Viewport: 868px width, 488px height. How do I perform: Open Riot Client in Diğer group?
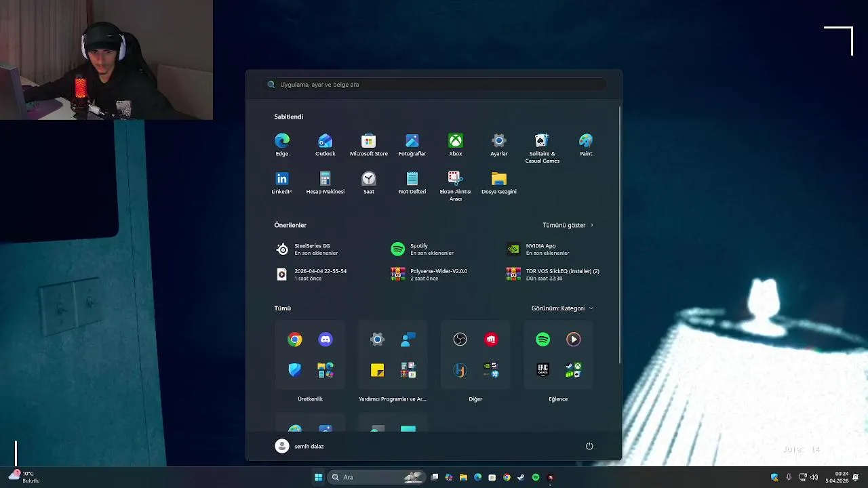tap(491, 340)
